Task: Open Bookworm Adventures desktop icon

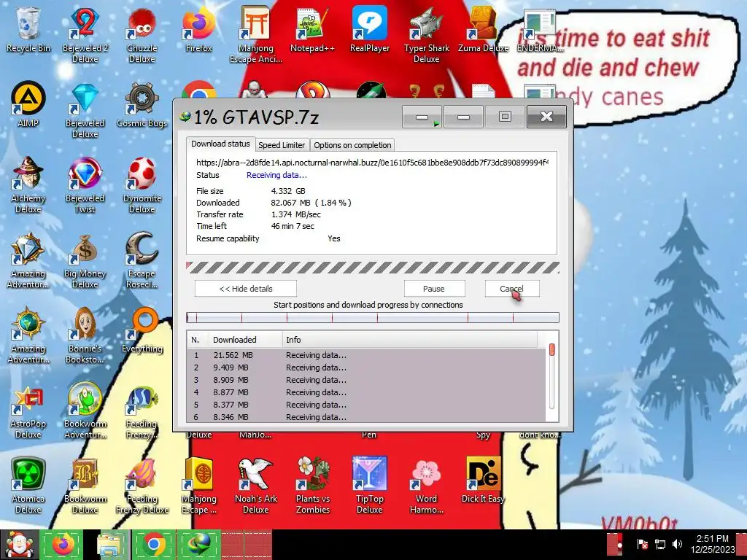Action: [85, 411]
